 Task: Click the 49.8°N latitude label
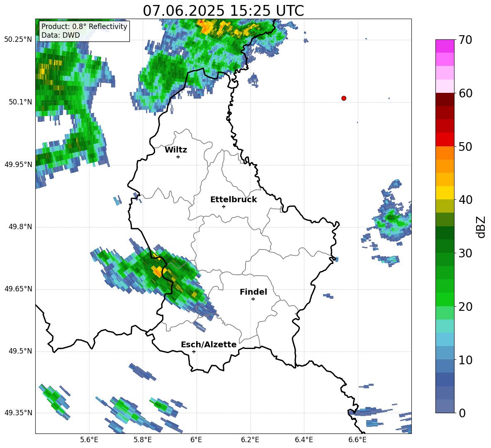pyautogui.click(x=20, y=227)
